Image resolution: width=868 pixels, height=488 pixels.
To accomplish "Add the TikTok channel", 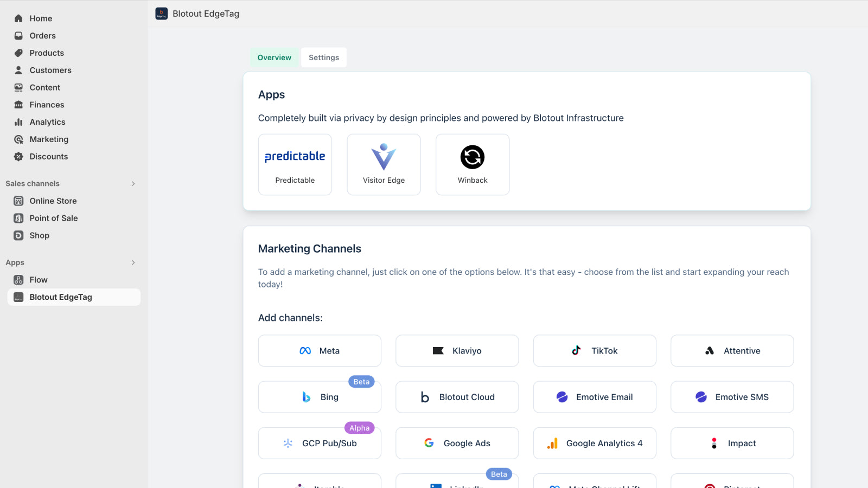I will (x=595, y=351).
